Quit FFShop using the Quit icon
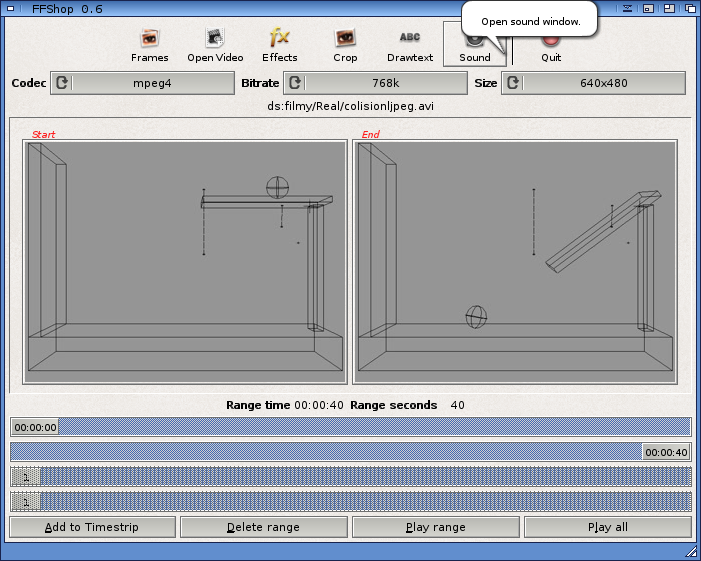701x561 pixels. tap(551, 46)
